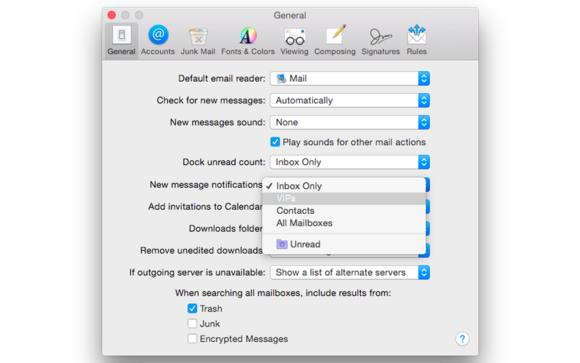Image resolution: width=580 pixels, height=363 pixels.
Task: Enable the Encrypted Messages checkbox
Action: tap(192, 339)
